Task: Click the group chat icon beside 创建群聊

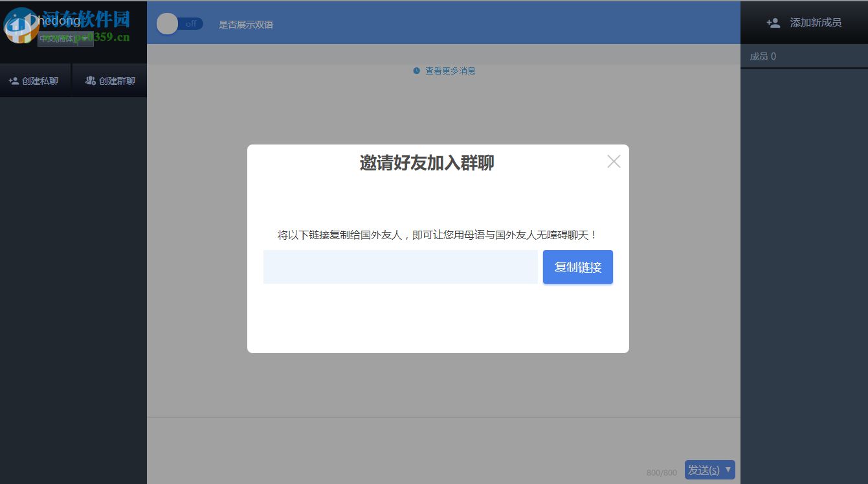Action: tap(90, 80)
